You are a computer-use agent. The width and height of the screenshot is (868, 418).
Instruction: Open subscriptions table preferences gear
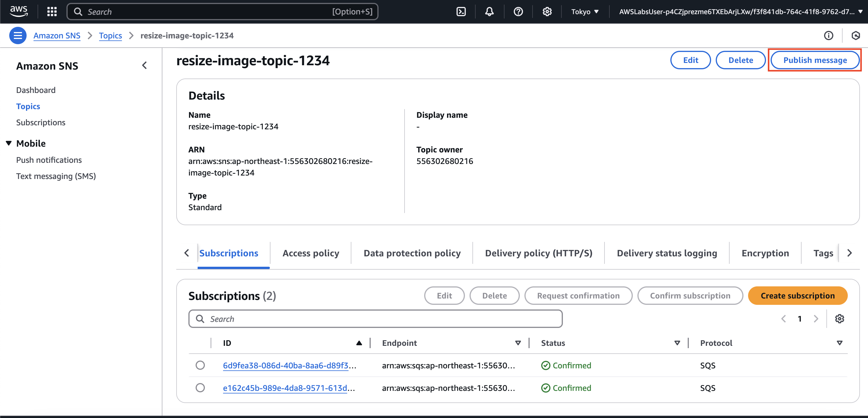tap(839, 318)
